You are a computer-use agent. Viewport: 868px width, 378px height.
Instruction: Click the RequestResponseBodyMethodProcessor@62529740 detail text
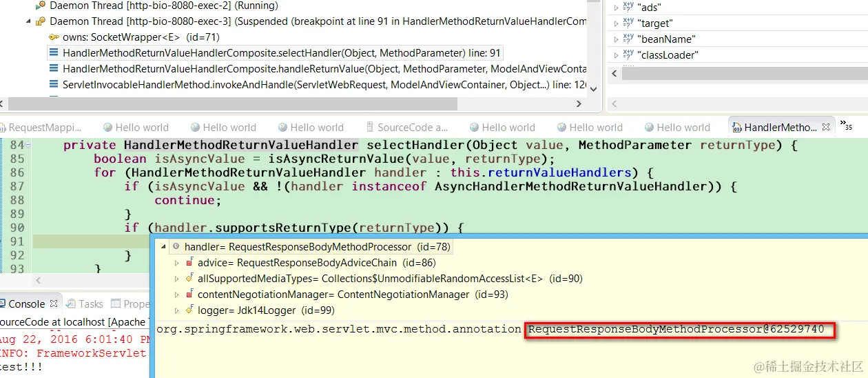coord(676,330)
